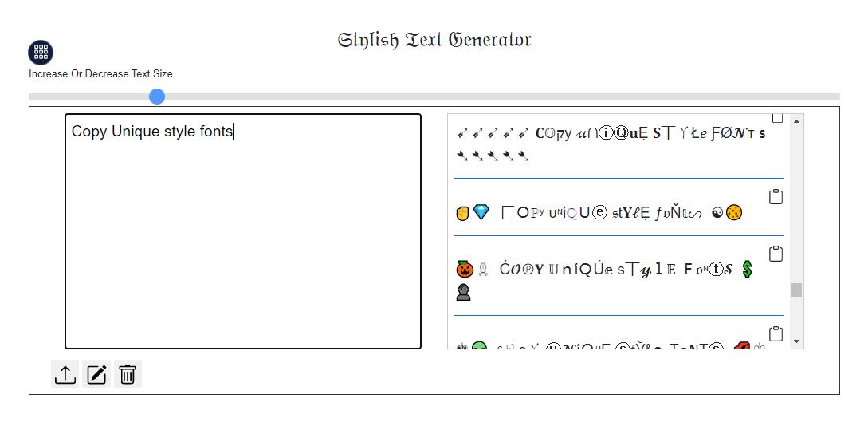Click the green dollar sign emoji
The image size is (868, 422).
tap(748, 270)
